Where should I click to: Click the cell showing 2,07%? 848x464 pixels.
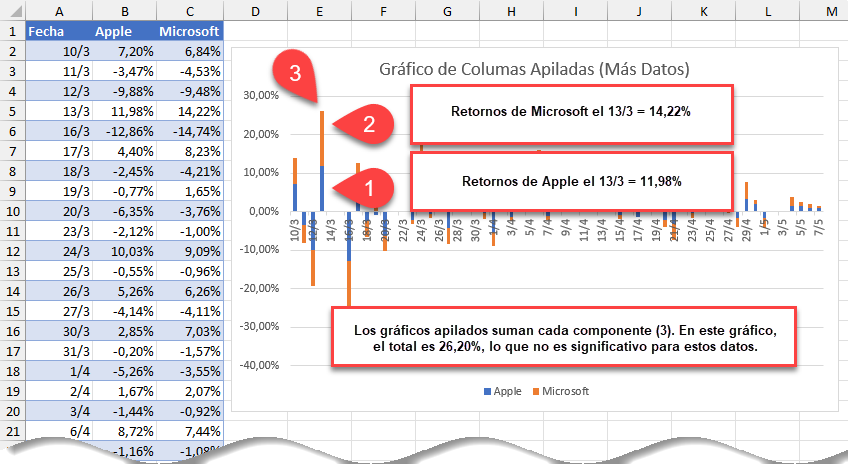[x=190, y=392]
